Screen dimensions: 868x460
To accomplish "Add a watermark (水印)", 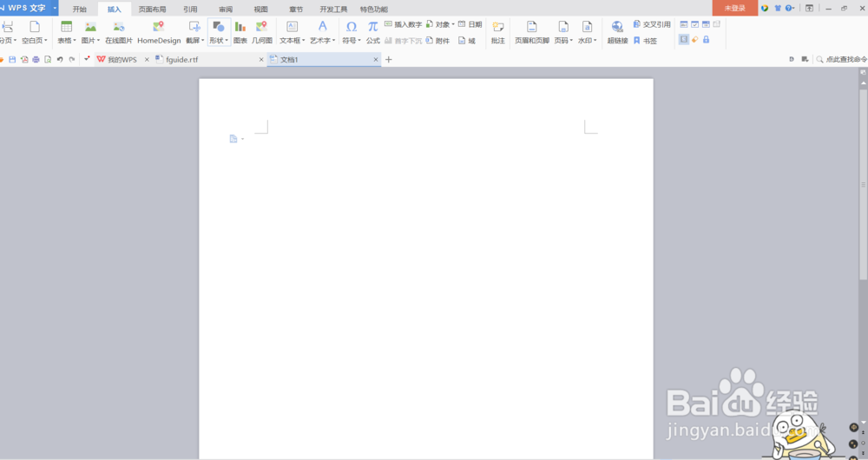I will (x=587, y=32).
